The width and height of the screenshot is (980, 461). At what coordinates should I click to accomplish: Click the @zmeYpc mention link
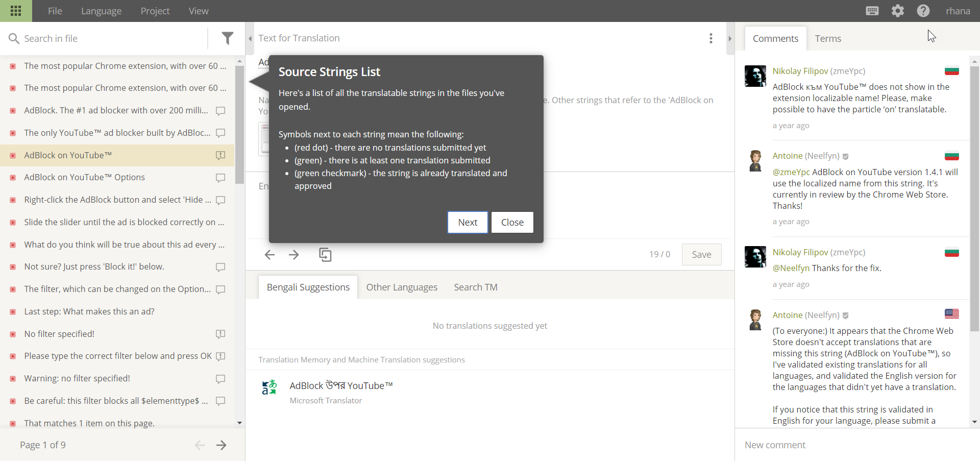pyautogui.click(x=791, y=172)
